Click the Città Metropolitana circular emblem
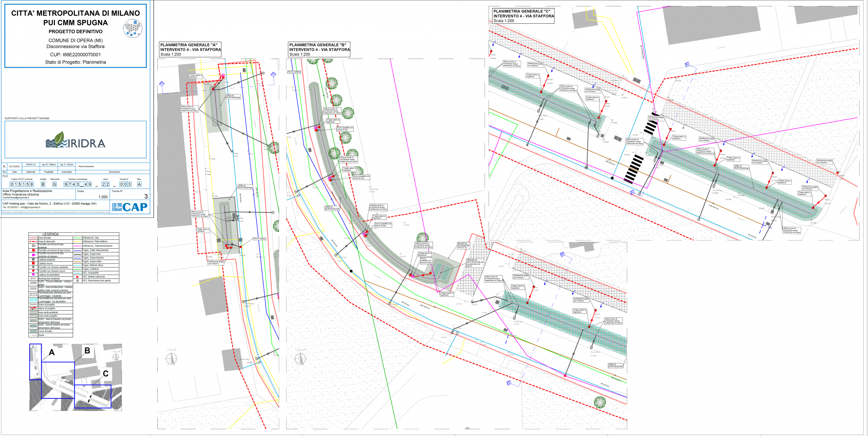Image resolution: width=868 pixels, height=436 pixels. 133,28
